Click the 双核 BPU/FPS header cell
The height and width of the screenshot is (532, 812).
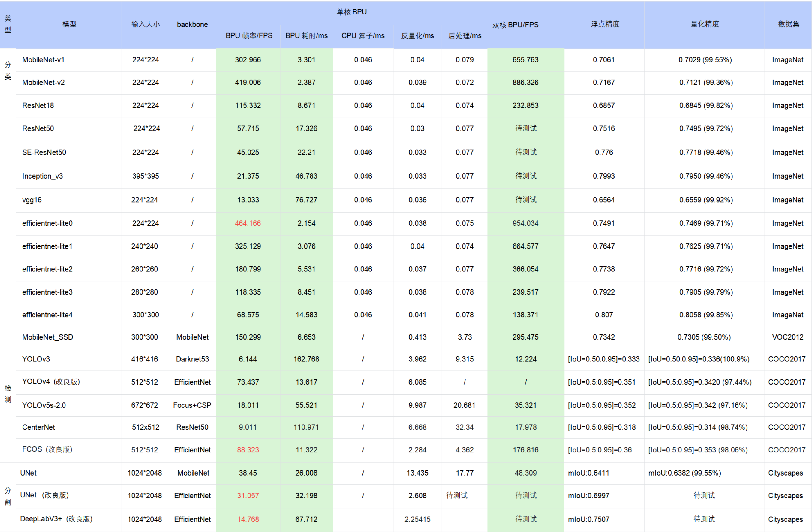click(x=515, y=25)
